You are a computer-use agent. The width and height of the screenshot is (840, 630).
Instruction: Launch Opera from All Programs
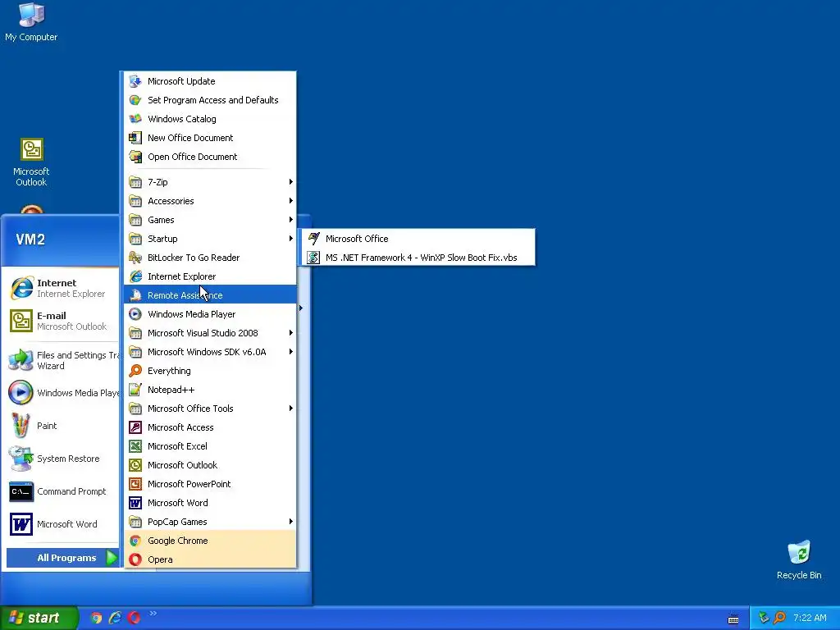coord(210,559)
